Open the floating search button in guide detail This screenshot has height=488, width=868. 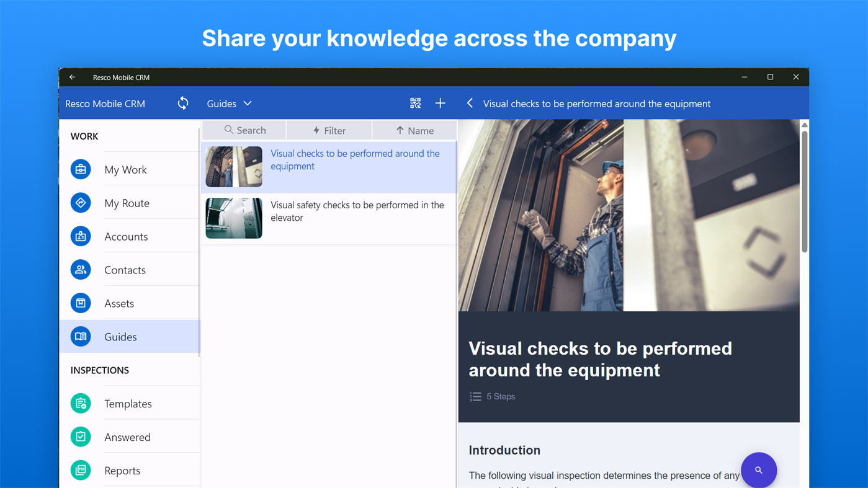tap(759, 470)
